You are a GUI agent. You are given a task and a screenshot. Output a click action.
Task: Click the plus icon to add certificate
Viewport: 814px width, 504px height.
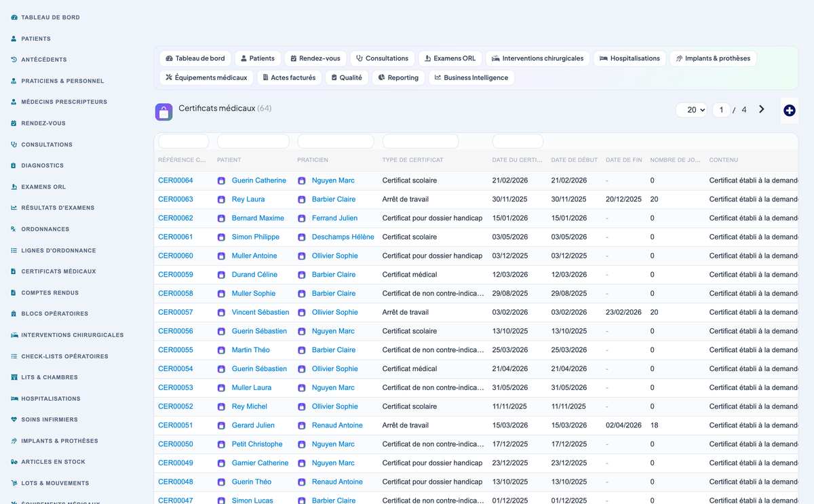[x=789, y=110]
